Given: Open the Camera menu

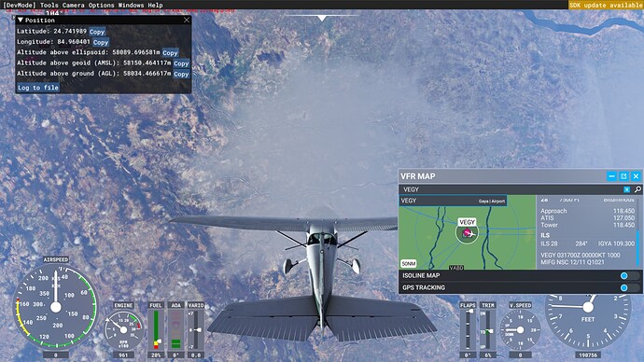Looking at the screenshot, I should (x=73, y=5).
